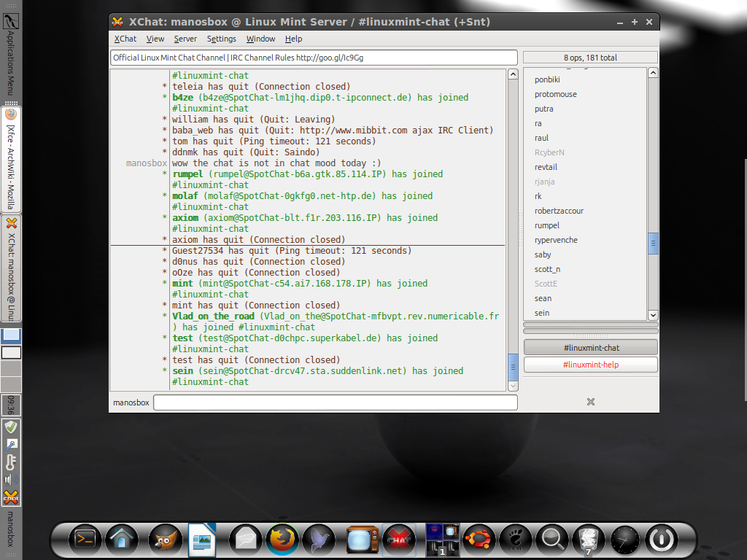The width and height of the screenshot is (747, 560).
Task: Open the Settings menu
Action: click(222, 39)
